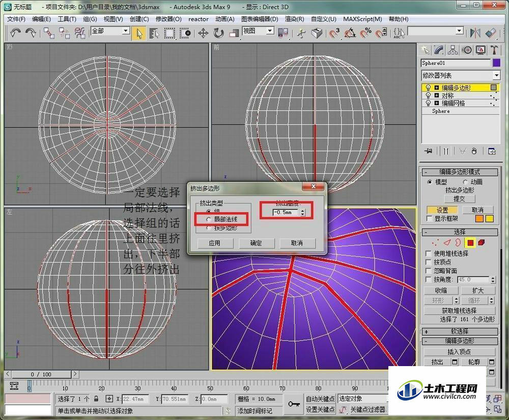The height and width of the screenshot is (420, 509).
Task: Click the 提交 button
Action: pyautogui.click(x=459, y=199)
